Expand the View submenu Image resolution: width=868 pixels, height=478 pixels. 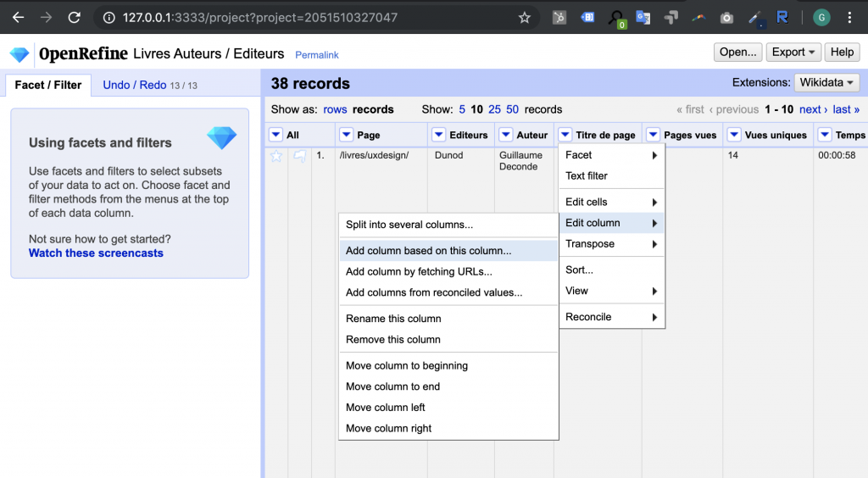[612, 291]
